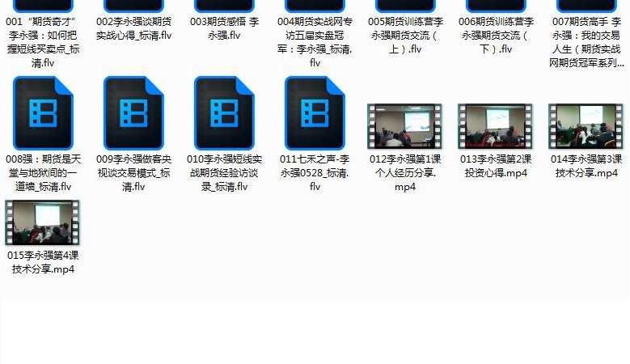Click the 015 第4课技术分享.mp4 name text
Viewport: 630px width, 364px height.
[43, 263]
